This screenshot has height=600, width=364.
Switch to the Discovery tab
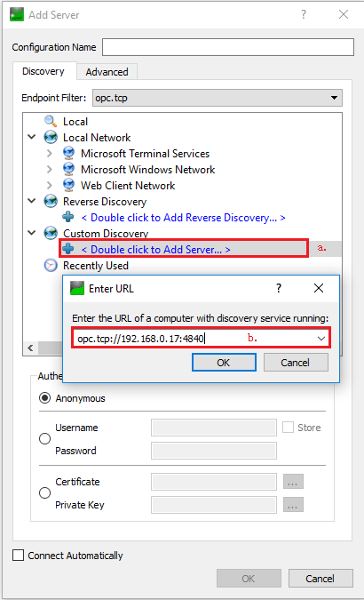click(44, 71)
